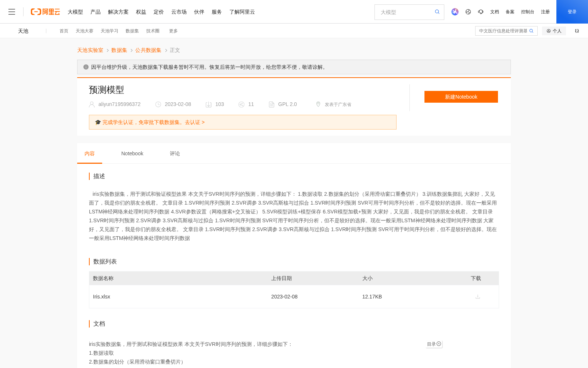Click the download count icon beside 103
The image size is (588, 368).
click(208, 105)
